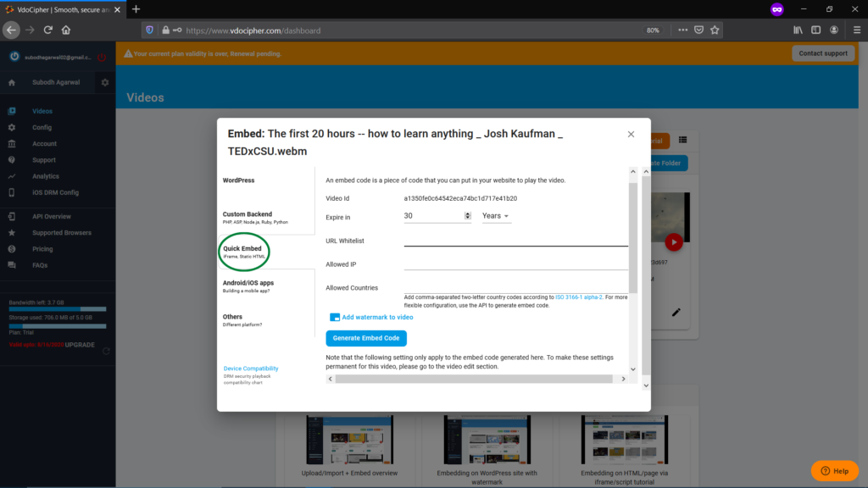Click the tracking protection shield icon
This screenshot has width=868, height=488.
(149, 30)
